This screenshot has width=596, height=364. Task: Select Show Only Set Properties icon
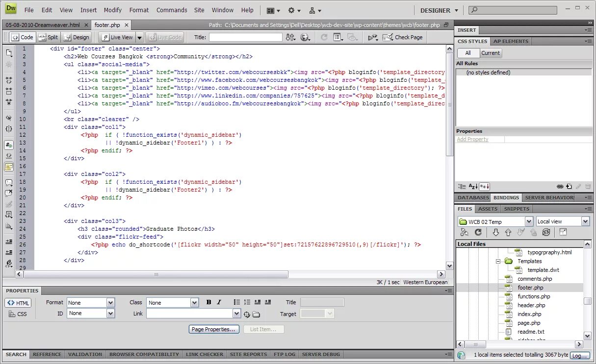coord(485,187)
